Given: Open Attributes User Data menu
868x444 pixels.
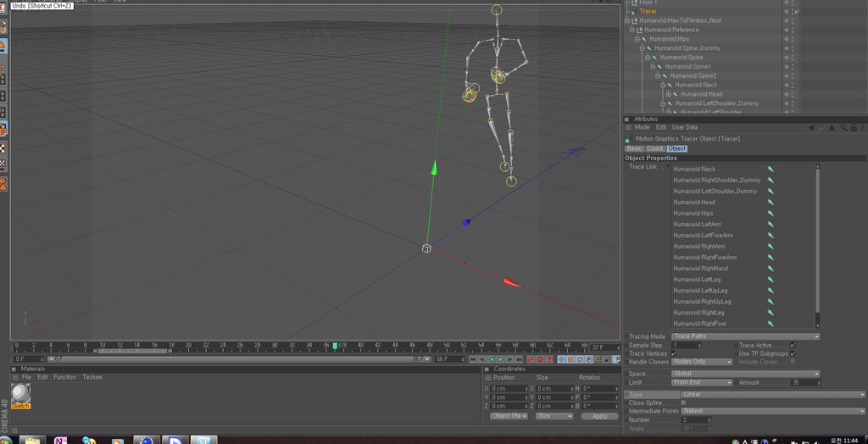Looking at the screenshot, I should [685, 127].
